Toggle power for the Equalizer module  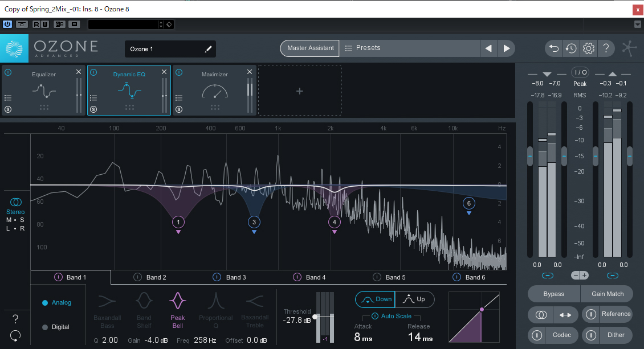pos(8,72)
